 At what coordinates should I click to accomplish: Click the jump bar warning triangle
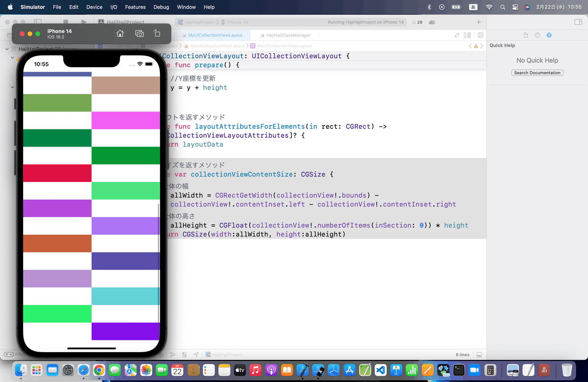476,46
